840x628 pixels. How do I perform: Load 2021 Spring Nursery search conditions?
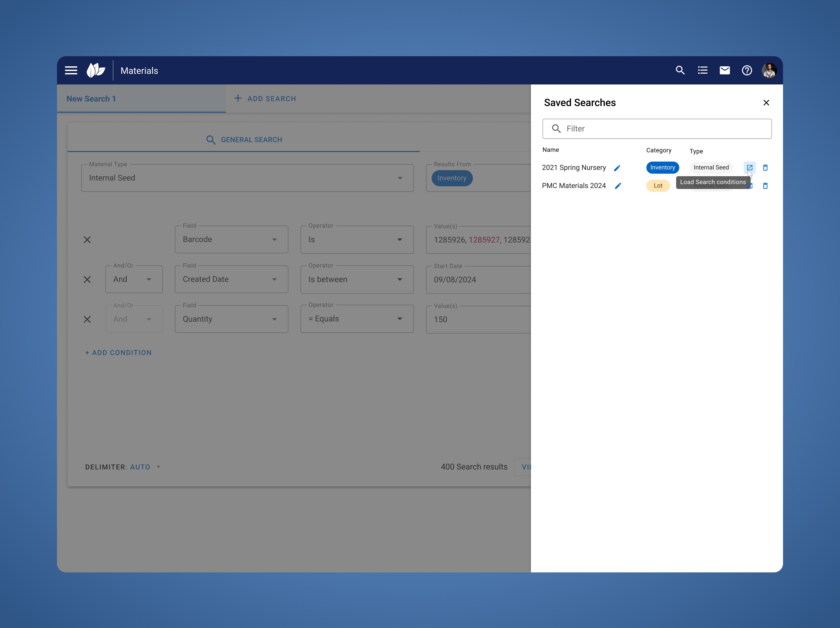tap(749, 167)
